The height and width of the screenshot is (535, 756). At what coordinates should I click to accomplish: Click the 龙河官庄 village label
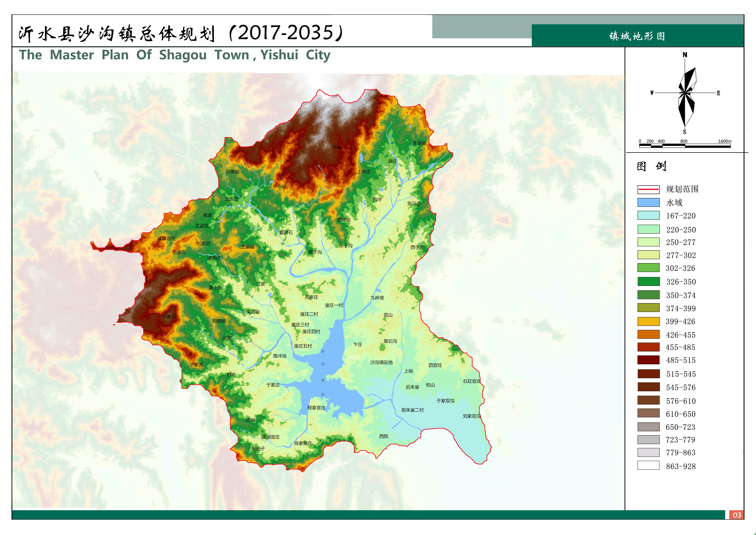tap(271, 437)
